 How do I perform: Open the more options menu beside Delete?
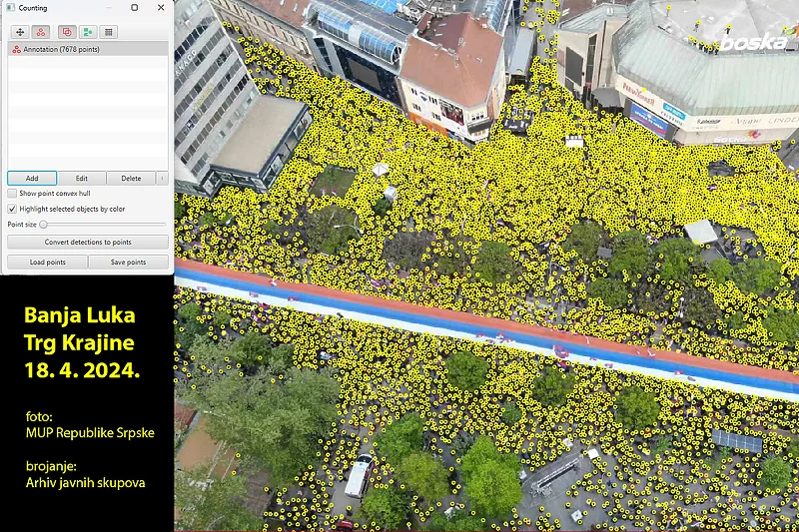point(163,178)
